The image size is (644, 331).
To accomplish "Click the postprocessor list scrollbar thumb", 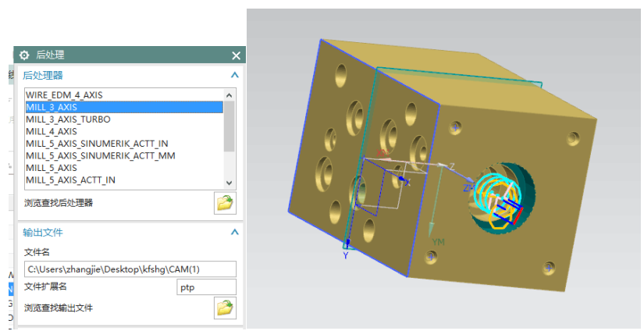I will (x=229, y=125).
